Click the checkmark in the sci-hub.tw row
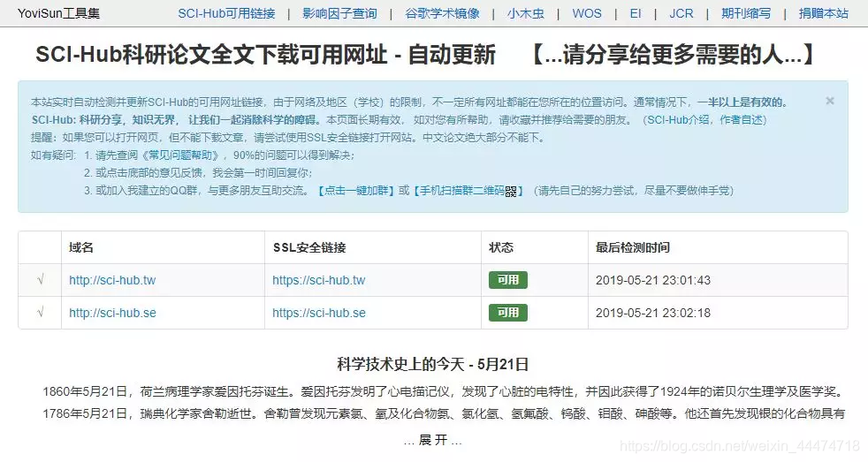The image size is (868, 462). click(40, 280)
